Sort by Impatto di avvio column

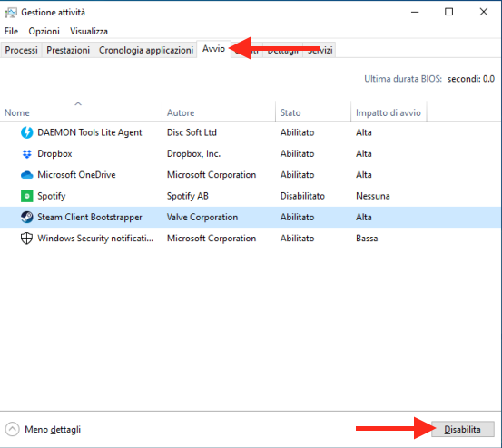coord(389,112)
